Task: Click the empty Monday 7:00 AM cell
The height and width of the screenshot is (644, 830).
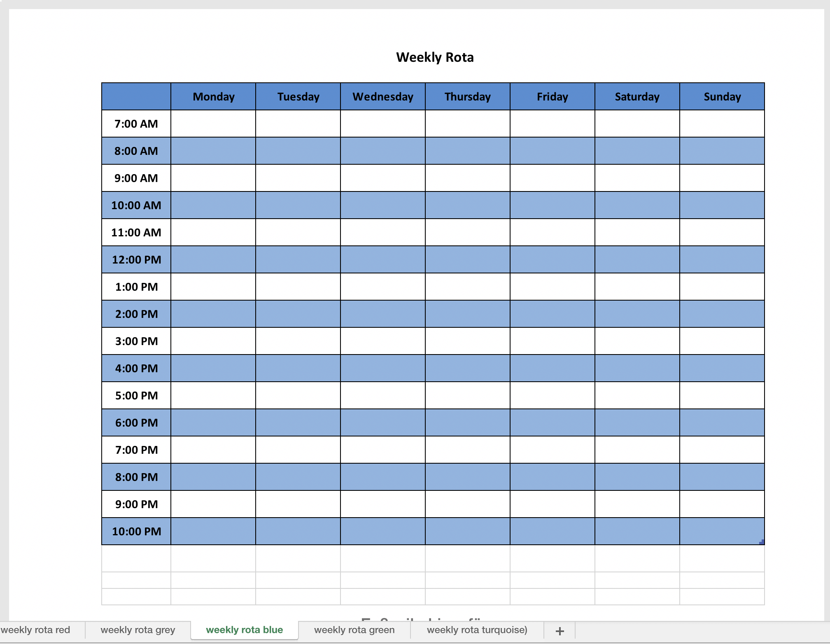Action: 213,124
